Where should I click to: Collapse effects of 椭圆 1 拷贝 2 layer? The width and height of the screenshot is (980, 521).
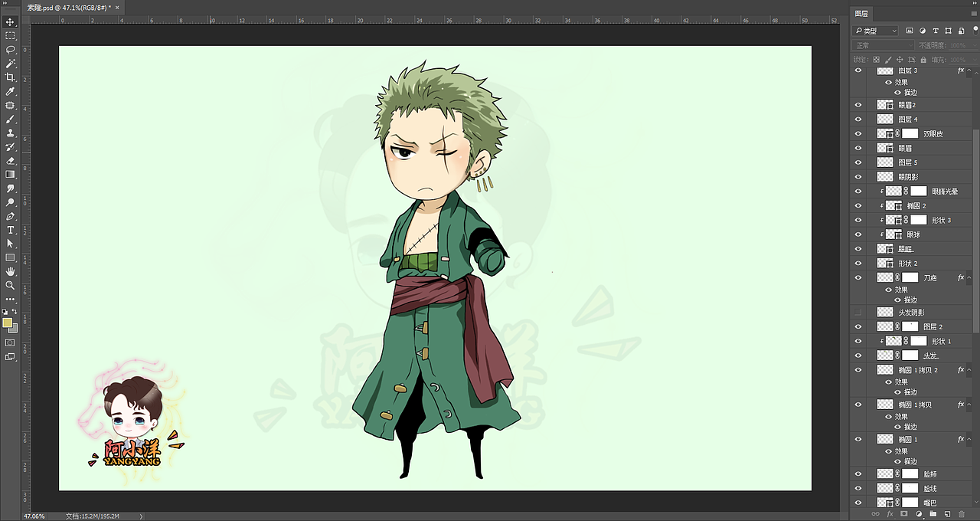[x=968, y=369]
